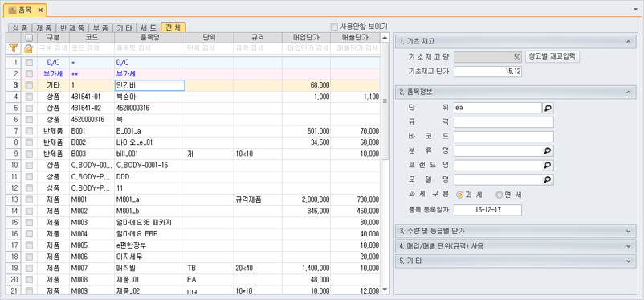Switch to the 부품 tab
The image size is (644, 300).
click(100, 27)
